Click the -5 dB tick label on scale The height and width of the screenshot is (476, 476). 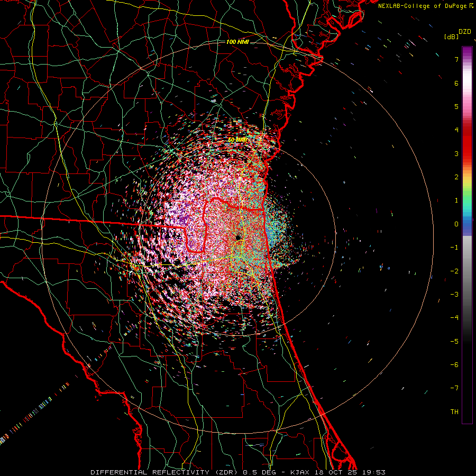point(454,342)
